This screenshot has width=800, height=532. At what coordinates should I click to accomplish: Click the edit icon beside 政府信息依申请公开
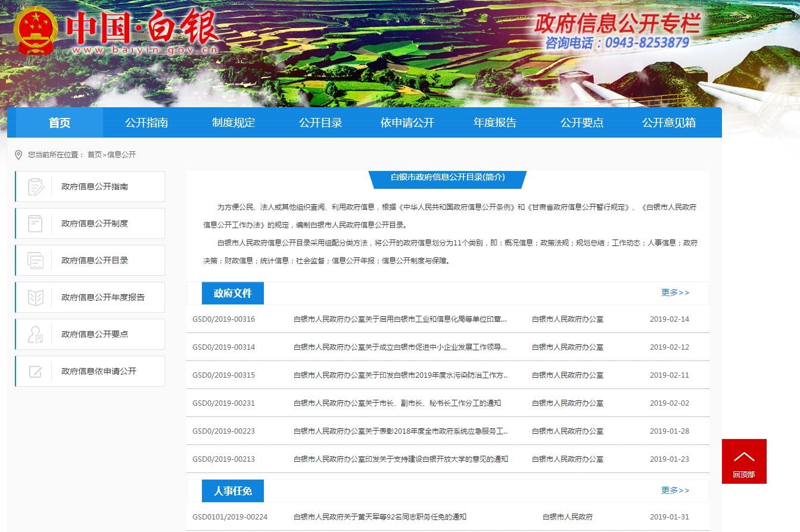[x=36, y=371]
